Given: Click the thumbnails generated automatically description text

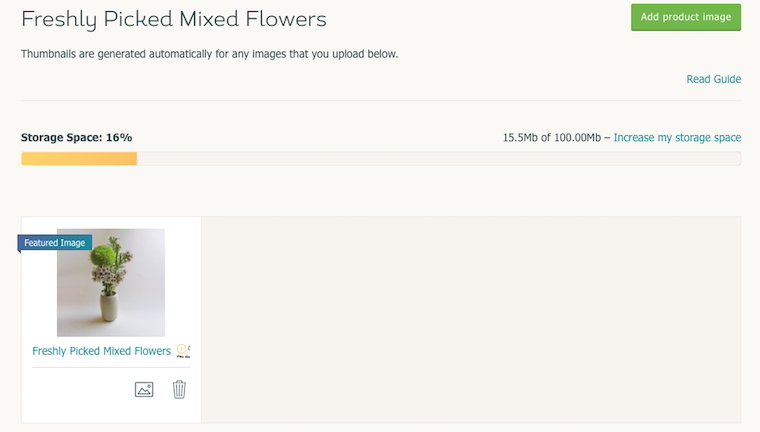Looking at the screenshot, I should [x=209, y=54].
